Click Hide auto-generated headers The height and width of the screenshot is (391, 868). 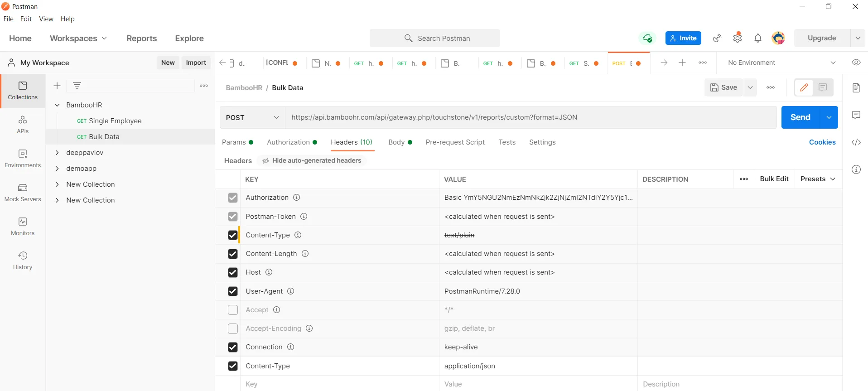312,160
